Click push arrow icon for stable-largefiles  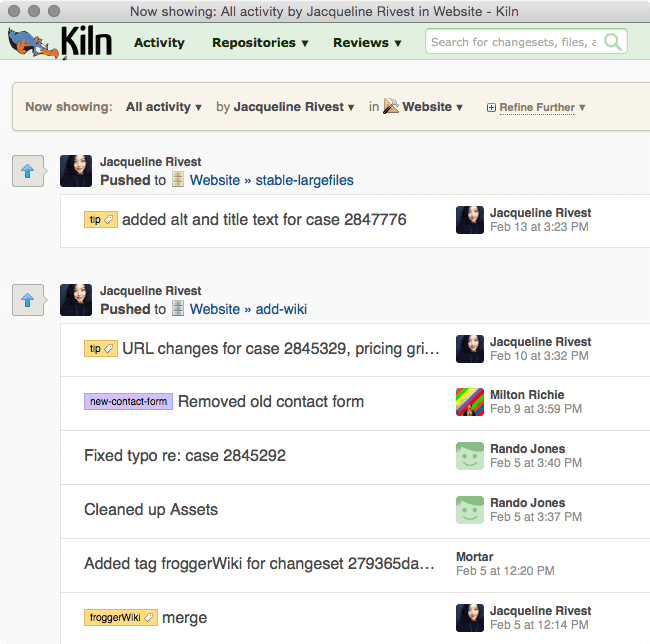[x=28, y=171]
